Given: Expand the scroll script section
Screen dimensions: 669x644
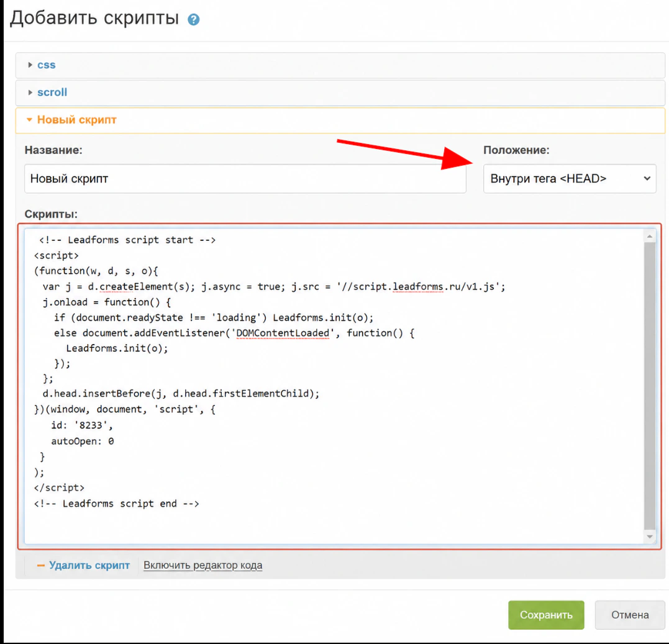Looking at the screenshot, I should [340, 93].
